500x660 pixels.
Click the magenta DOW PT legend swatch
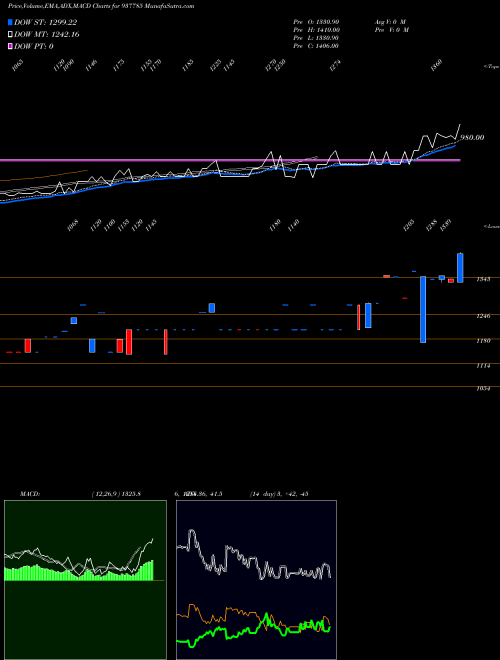10,46
